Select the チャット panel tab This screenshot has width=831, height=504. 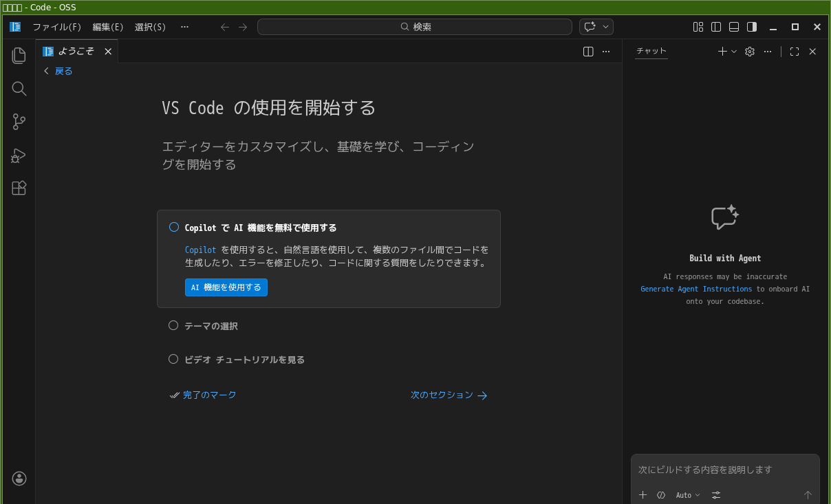[651, 51]
